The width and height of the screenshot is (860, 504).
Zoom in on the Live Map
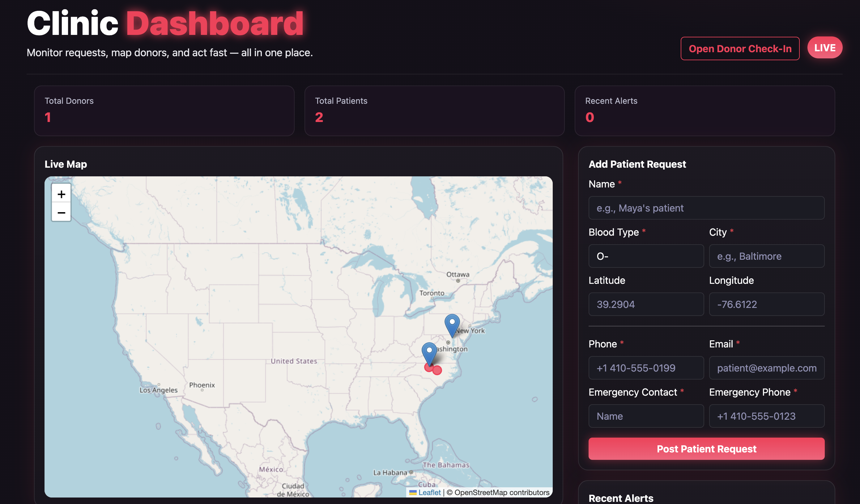[61, 194]
